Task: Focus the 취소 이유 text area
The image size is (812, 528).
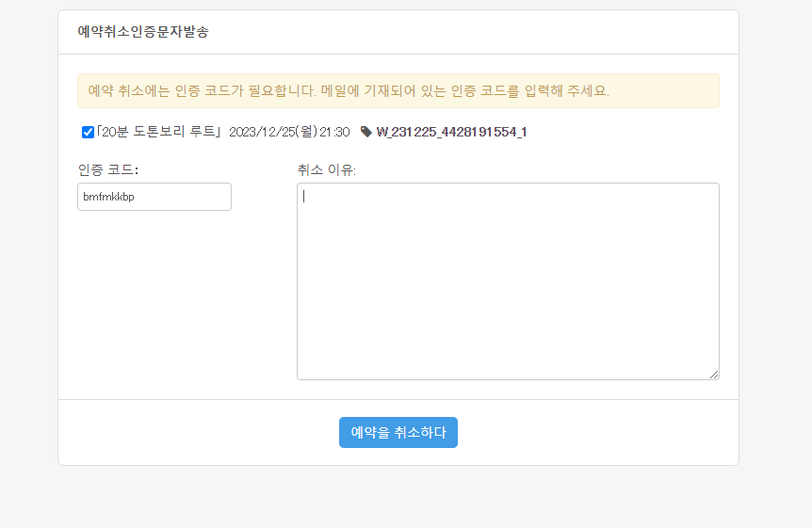Action: 508,281
